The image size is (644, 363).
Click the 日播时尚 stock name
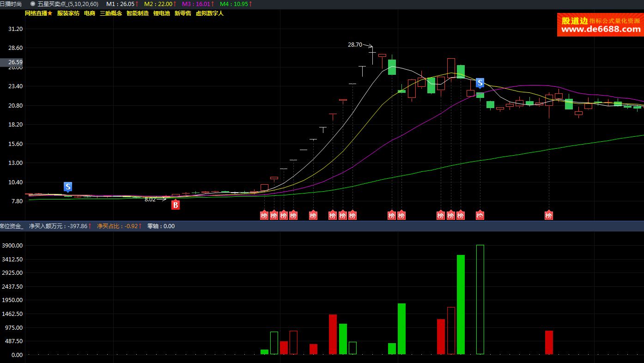[x=11, y=4]
